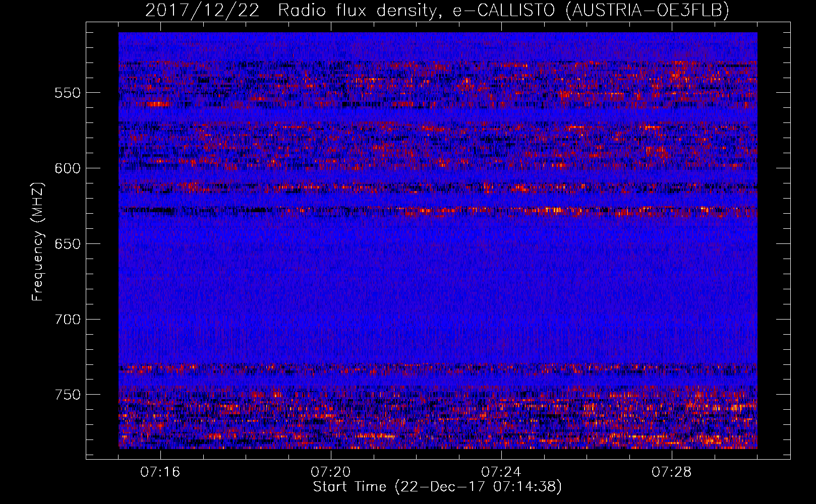
Task: Select the 550 frequency tick label
Action: click(68, 93)
